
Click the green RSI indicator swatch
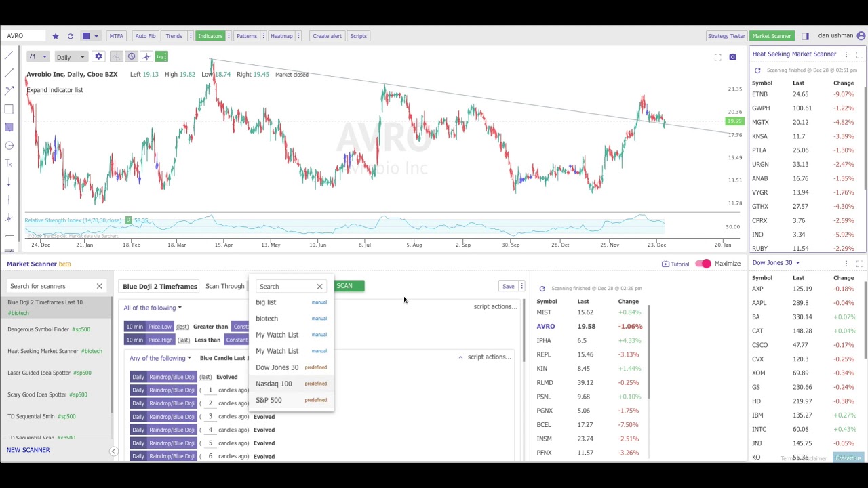pyautogui.click(x=127, y=220)
